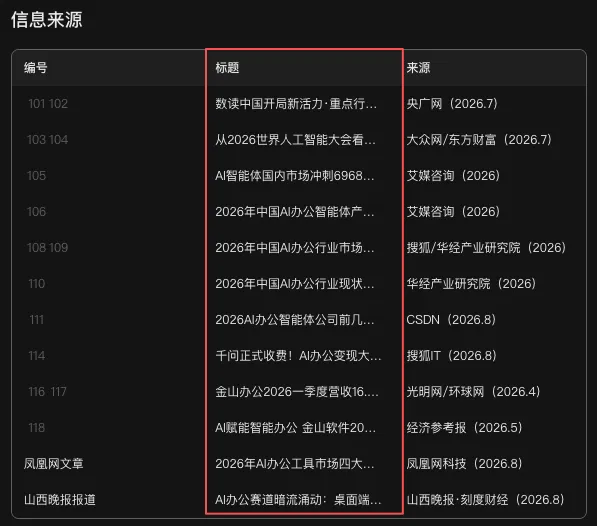The image size is (597, 526).
Task: Click source 光明网/环球网（2026.4）
Action: [473, 392]
